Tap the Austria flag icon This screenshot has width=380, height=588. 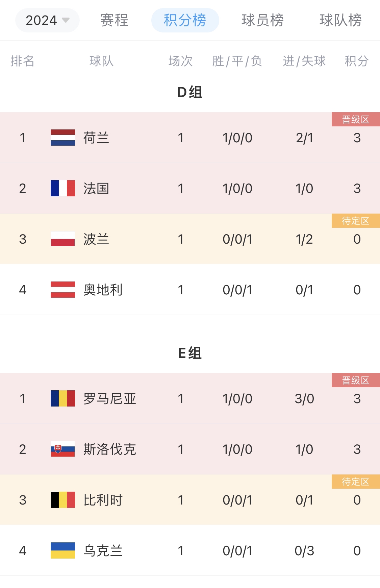[63, 290]
